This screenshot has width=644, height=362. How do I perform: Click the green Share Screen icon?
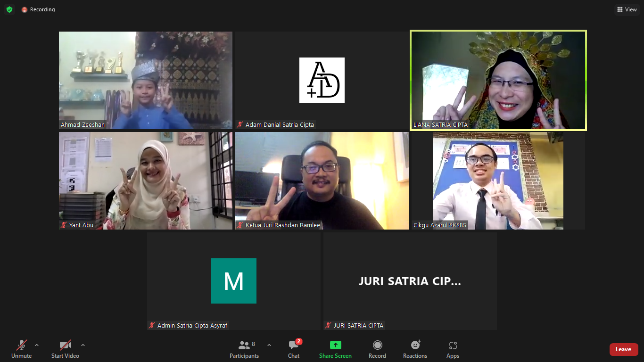point(335,345)
